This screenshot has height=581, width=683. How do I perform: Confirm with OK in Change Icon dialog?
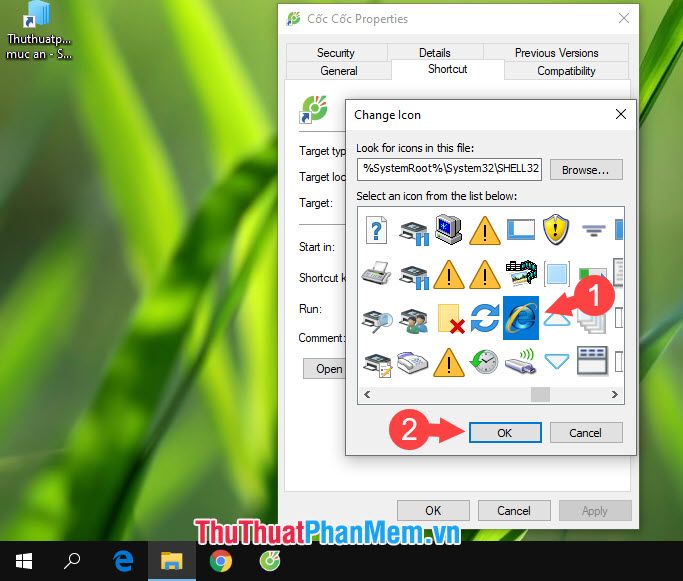(x=505, y=432)
